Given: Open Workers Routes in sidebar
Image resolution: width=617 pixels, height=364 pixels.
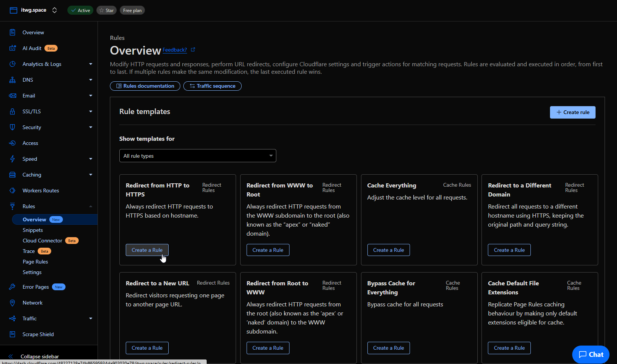Looking at the screenshot, I should pyautogui.click(x=41, y=190).
